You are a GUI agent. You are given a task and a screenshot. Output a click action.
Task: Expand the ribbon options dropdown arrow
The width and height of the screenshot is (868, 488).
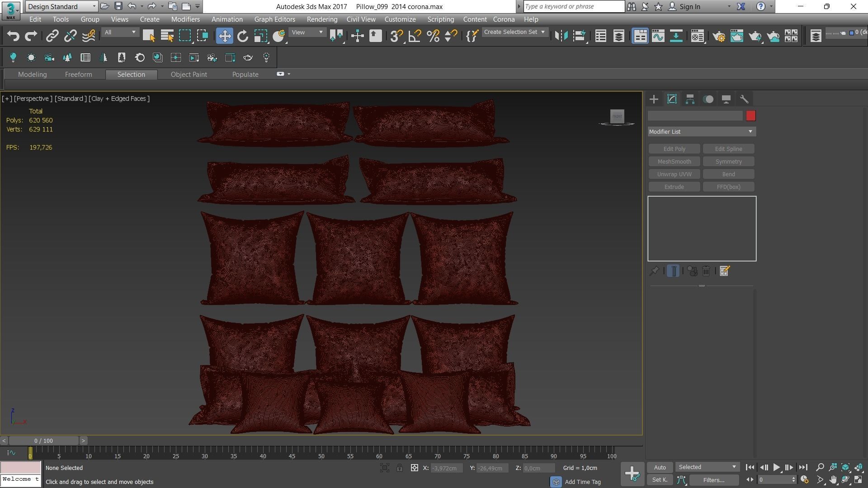coord(289,74)
